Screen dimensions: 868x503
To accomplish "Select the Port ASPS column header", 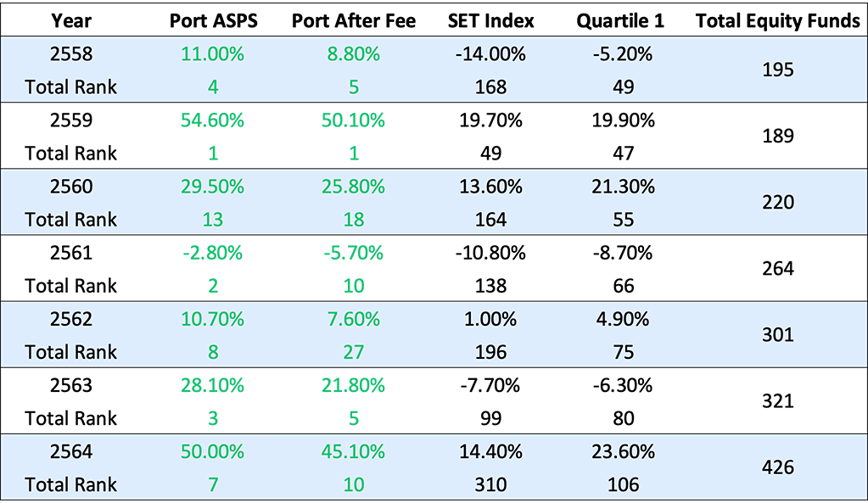I will [212, 21].
